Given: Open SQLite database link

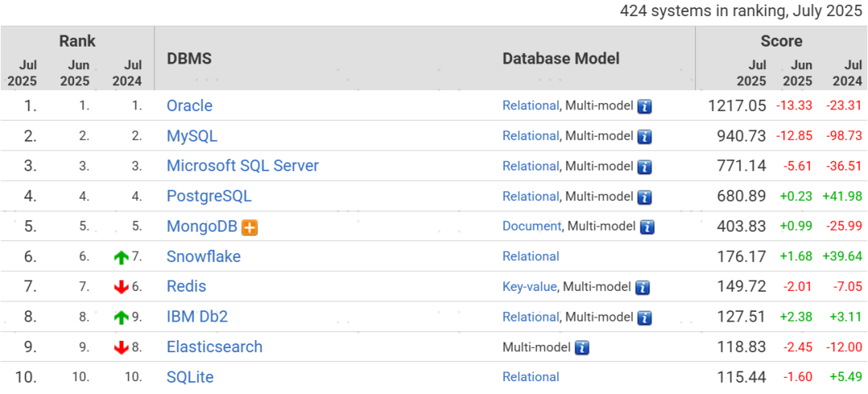Looking at the screenshot, I should [190, 376].
